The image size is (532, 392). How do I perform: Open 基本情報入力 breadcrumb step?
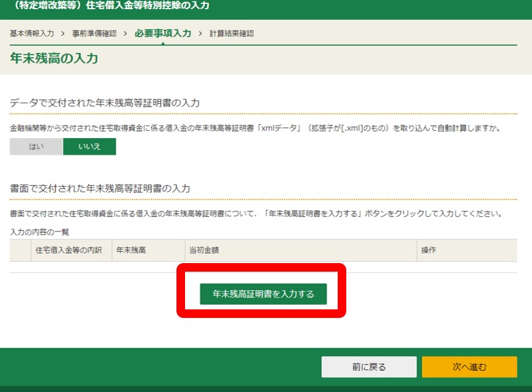(32, 33)
